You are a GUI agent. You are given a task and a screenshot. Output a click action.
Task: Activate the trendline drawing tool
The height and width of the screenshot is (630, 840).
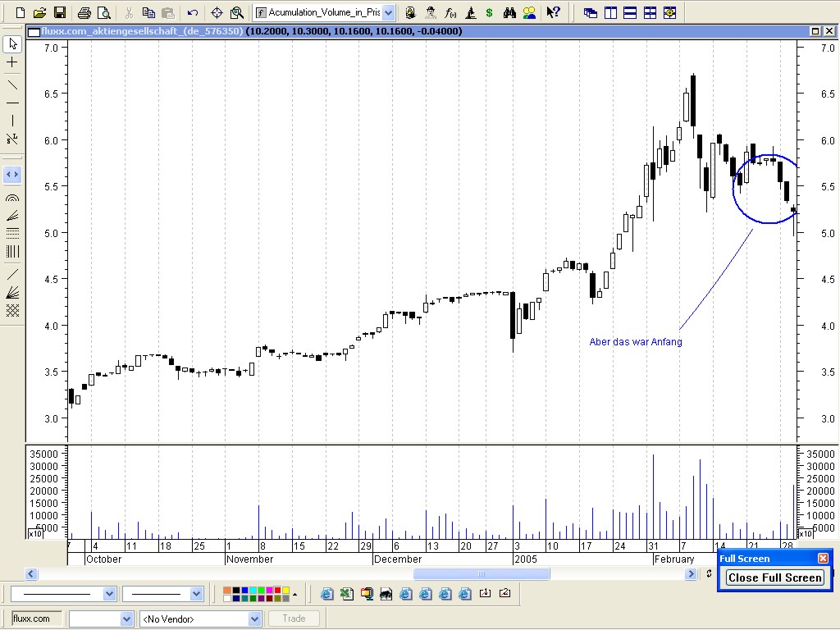click(11, 84)
